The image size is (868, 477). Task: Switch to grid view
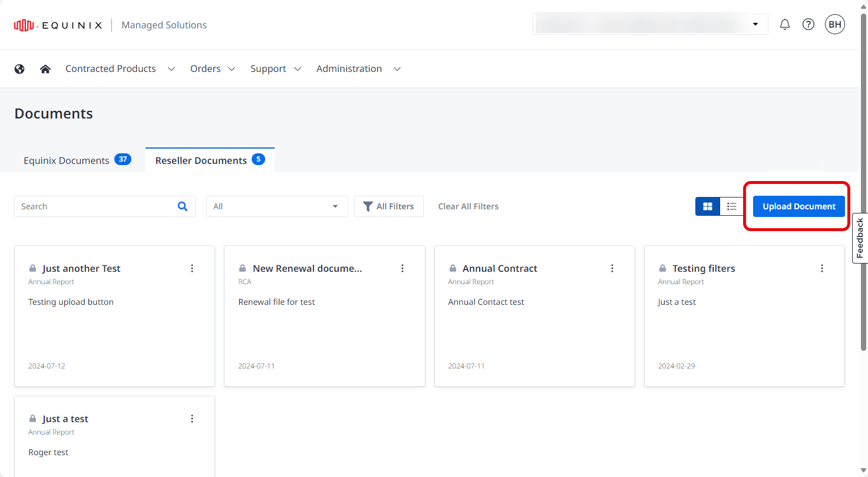pos(708,206)
